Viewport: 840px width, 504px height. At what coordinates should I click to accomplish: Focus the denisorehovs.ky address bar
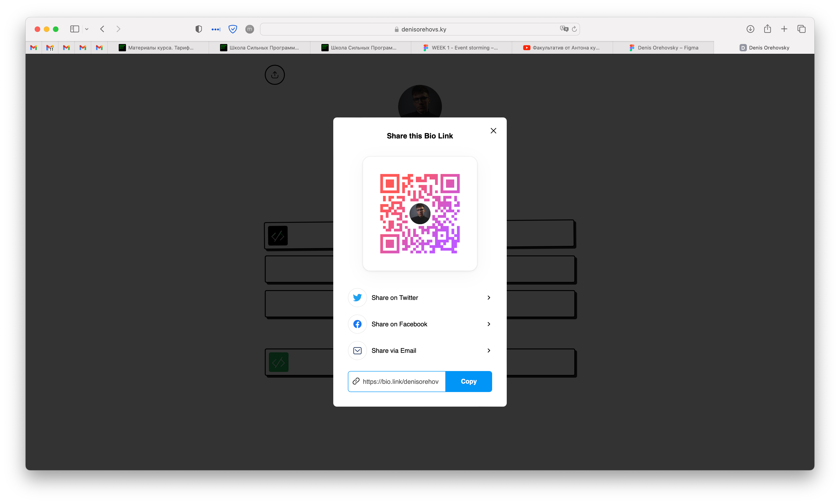pyautogui.click(x=420, y=29)
